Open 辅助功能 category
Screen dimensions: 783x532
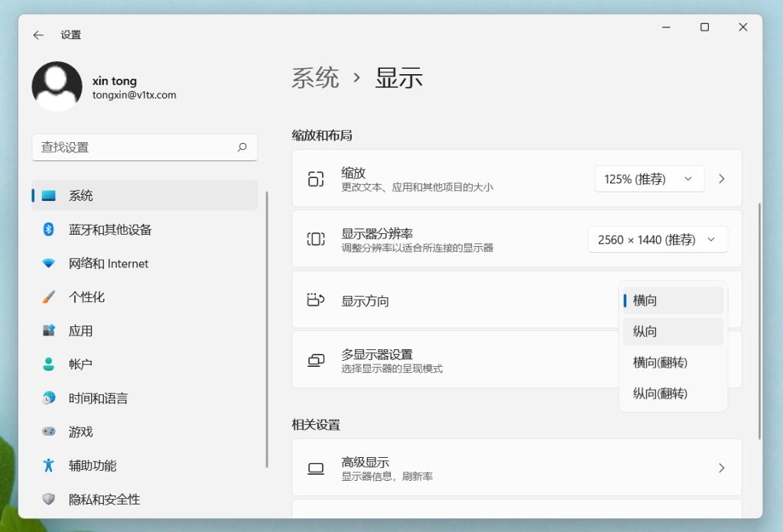click(145, 465)
